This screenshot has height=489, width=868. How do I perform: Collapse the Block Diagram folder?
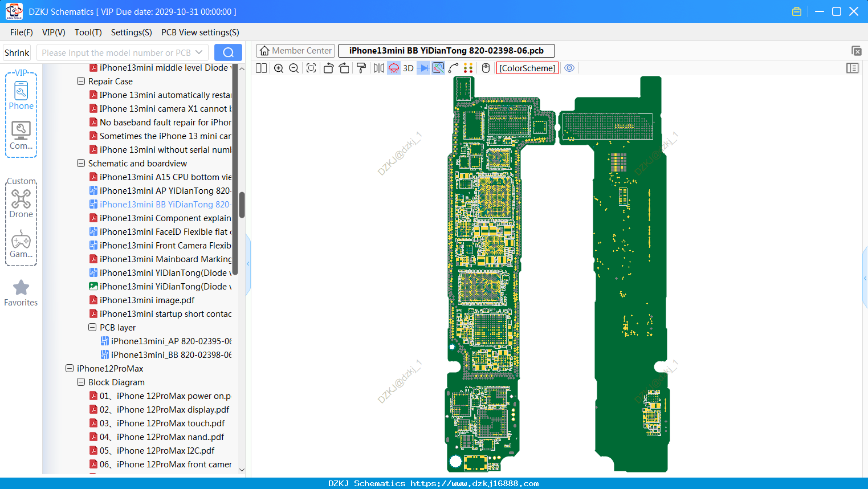click(x=81, y=382)
